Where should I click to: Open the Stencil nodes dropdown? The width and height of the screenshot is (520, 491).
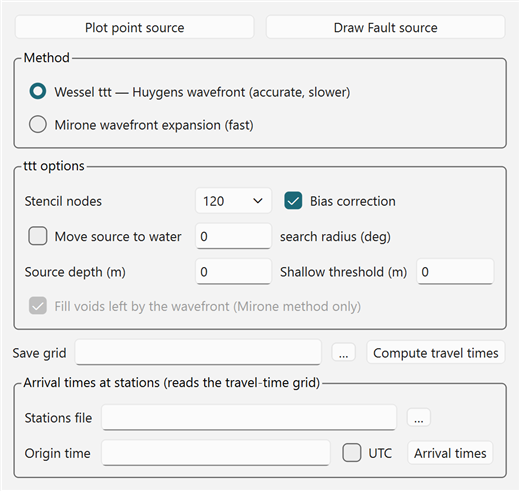233,201
